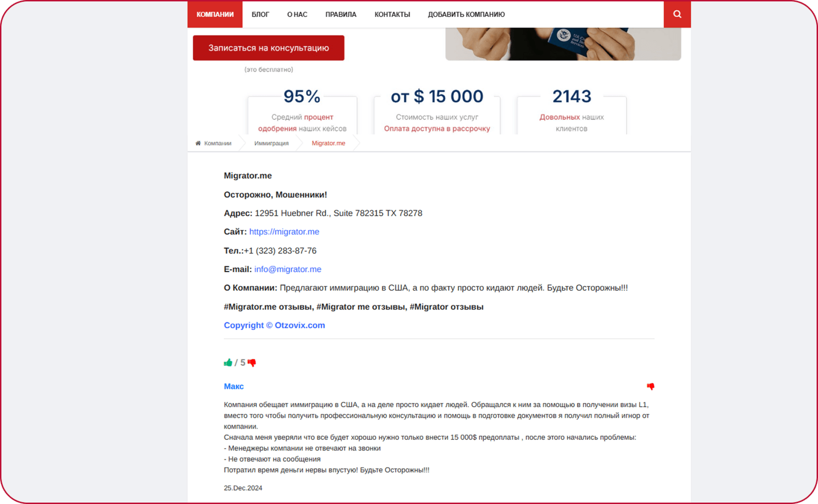Image resolution: width=818 pixels, height=504 pixels.
Task: Click the Компании breadcrumb link
Action: [218, 143]
